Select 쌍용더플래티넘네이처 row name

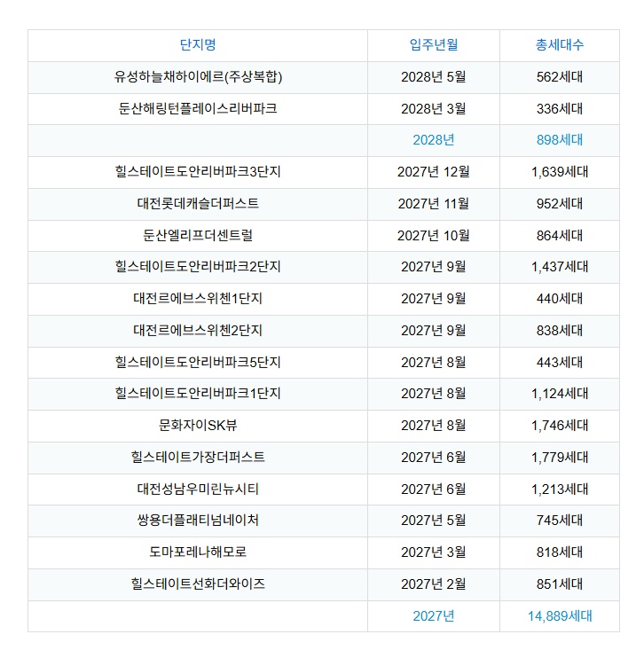(x=197, y=521)
